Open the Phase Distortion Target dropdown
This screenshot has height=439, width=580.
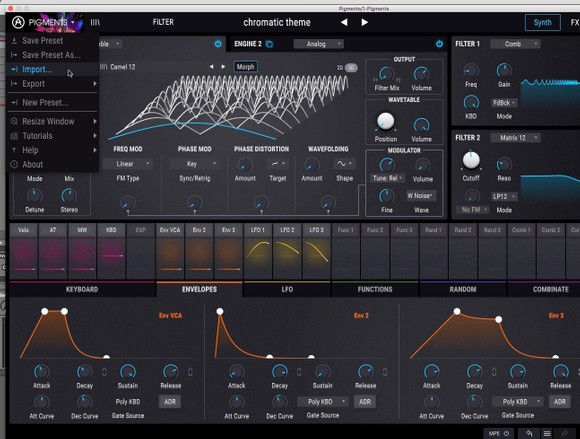point(278,163)
